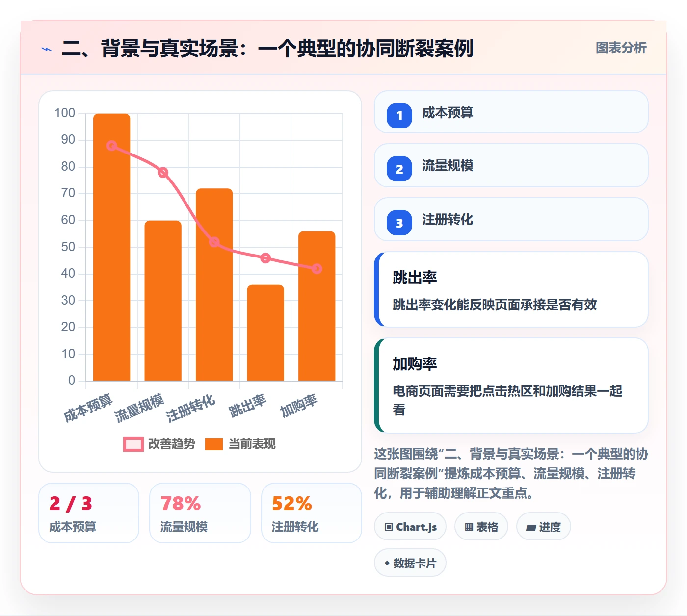The width and height of the screenshot is (687, 616).
Task: Click the 流量规模 orange bar in chart
Action: click(163, 301)
